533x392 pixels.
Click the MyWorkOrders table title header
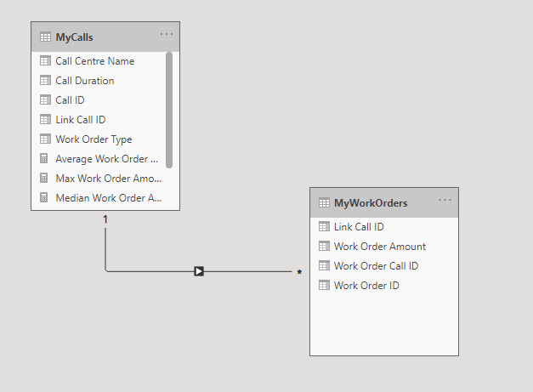371,203
